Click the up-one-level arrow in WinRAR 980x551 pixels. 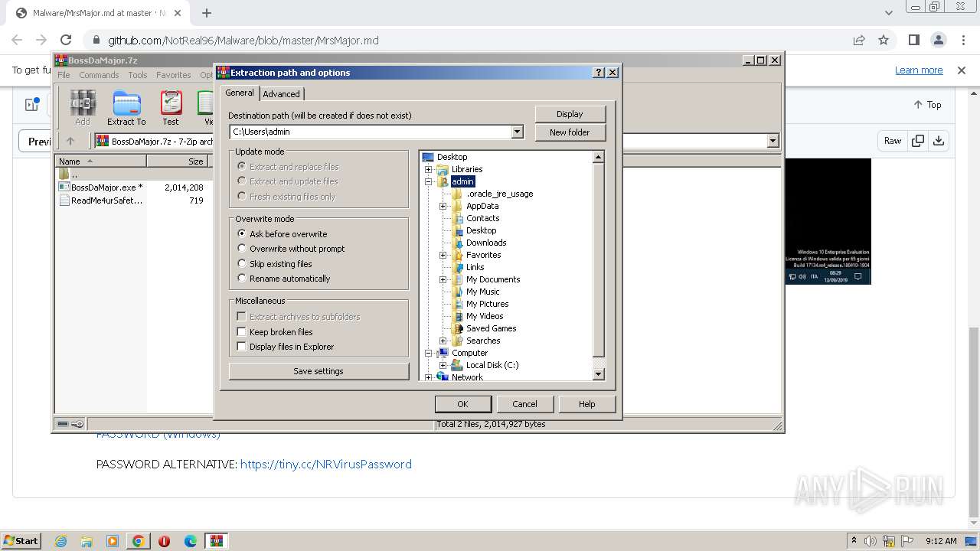click(x=70, y=141)
